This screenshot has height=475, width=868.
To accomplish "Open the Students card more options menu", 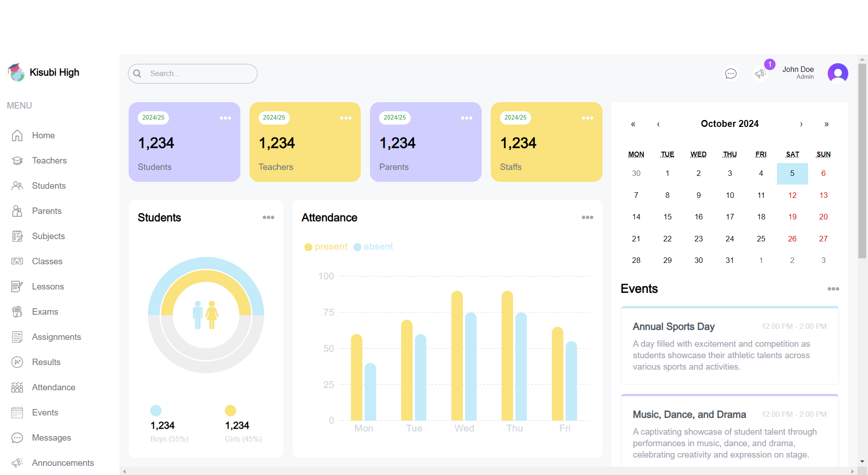I will point(268,218).
